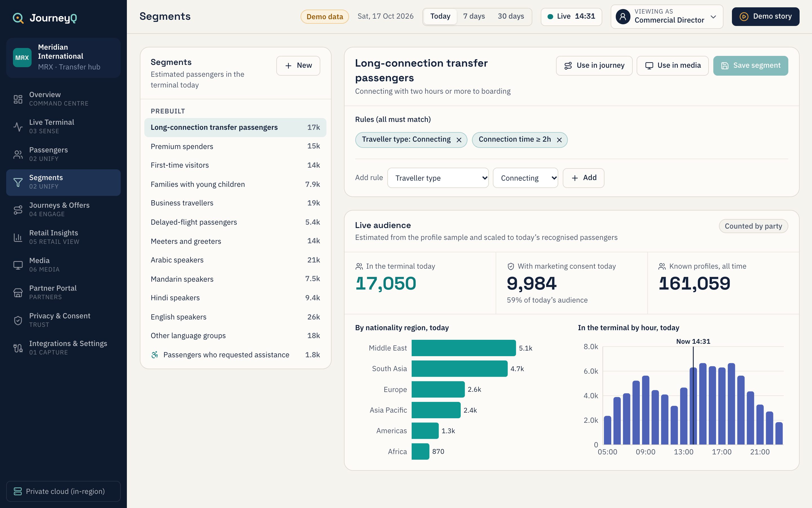Expand the Viewing As Commercial Director chevron
Image resolution: width=812 pixels, height=508 pixels.
click(x=713, y=17)
